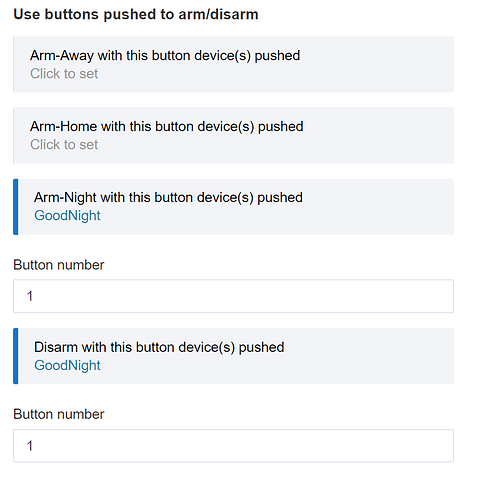
Task: Open the Arm-Night button device selector
Action: 233,207
